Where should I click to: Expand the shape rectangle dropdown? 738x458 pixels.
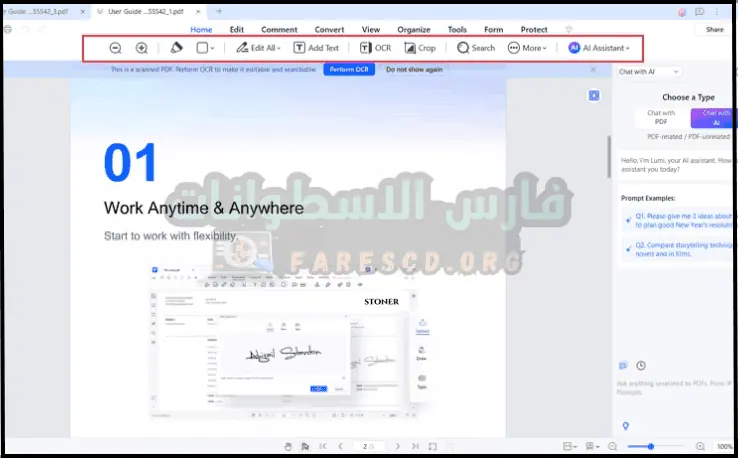coord(206,48)
